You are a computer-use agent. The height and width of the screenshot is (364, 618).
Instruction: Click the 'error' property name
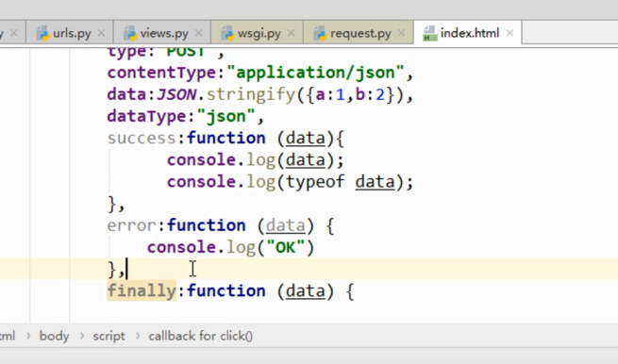(x=132, y=225)
